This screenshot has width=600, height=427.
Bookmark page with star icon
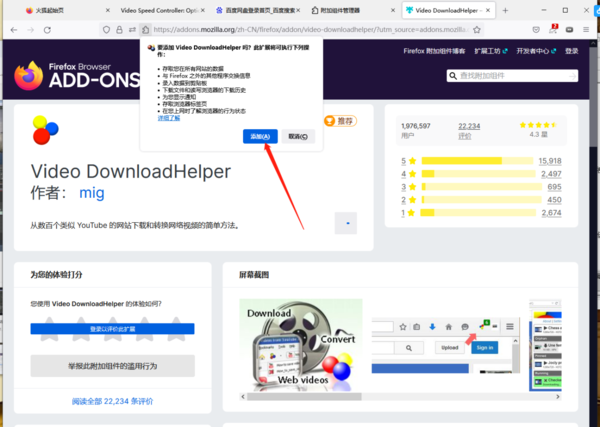(477, 29)
